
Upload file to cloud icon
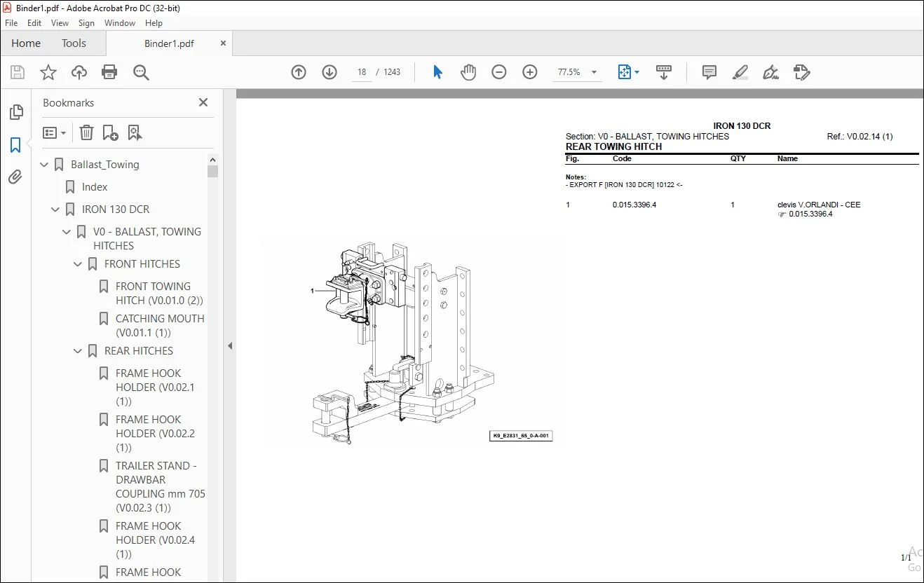[x=79, y=72]
